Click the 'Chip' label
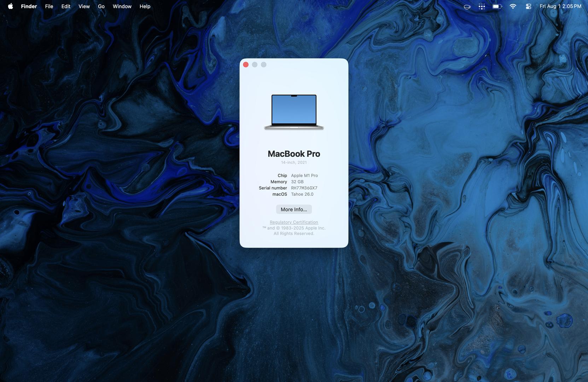This screenshot has width=588, height=382. click(x=282, y=175)
